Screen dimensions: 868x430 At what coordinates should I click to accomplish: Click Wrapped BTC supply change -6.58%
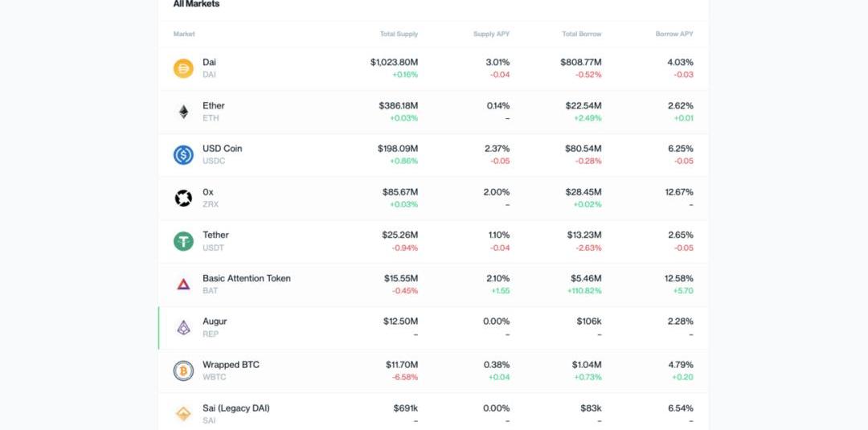click(x=405, y=378)
